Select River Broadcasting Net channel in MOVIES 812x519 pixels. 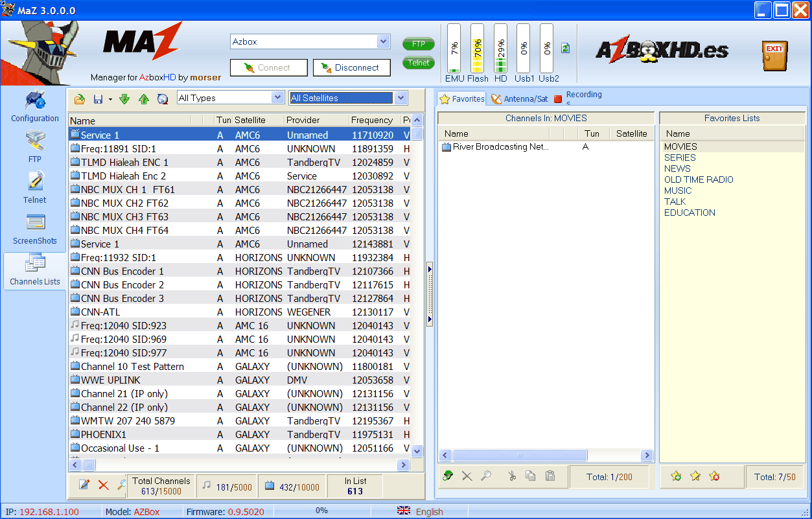click(546, 147)
